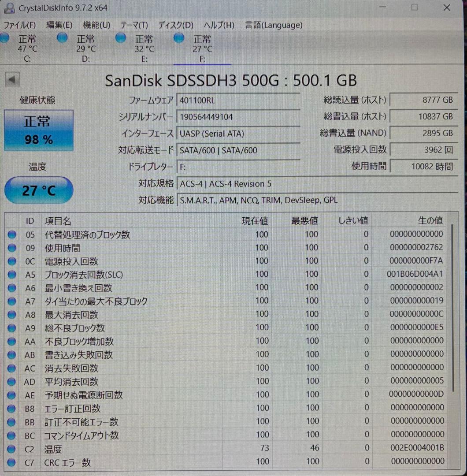467x476 pixels.
Task: Click total host reads value 8777 GB
Action: pos(424,100)
